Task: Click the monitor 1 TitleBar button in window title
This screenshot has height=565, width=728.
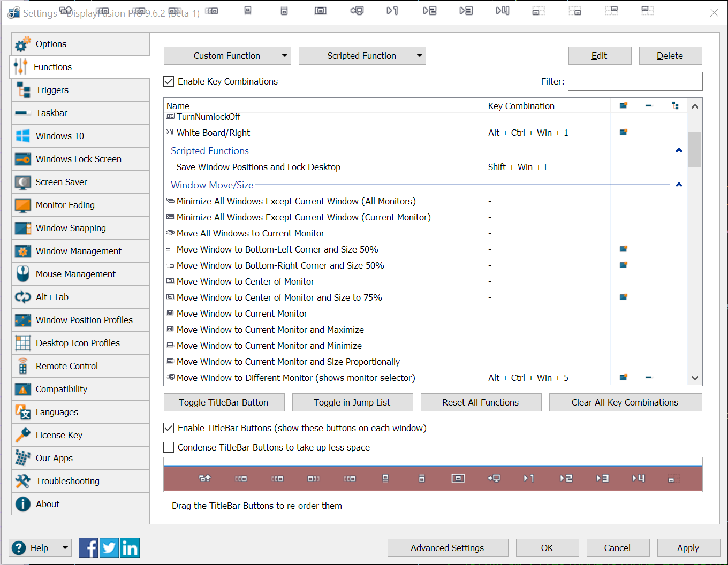Action: coord(392,11)
